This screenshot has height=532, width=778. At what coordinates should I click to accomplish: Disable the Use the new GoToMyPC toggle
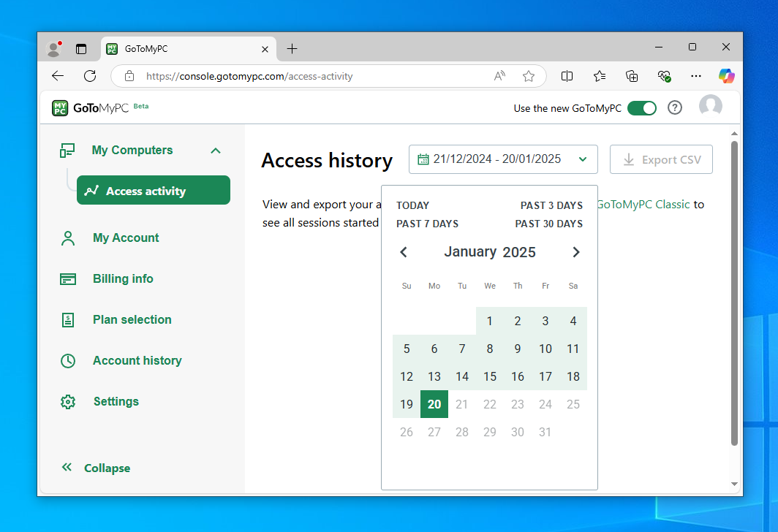pos(642,107)
